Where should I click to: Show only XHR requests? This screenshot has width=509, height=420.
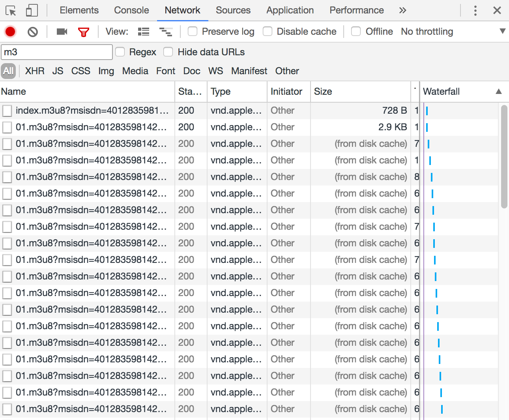34,71
